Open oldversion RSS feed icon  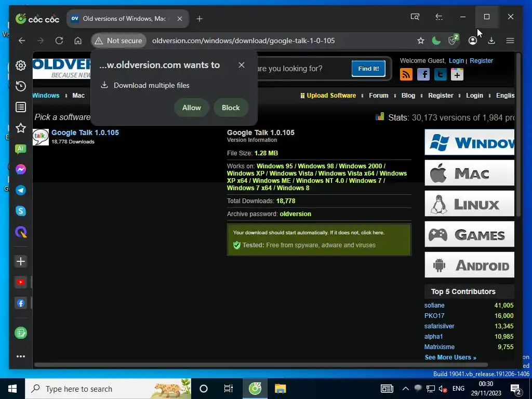[406, 74]
